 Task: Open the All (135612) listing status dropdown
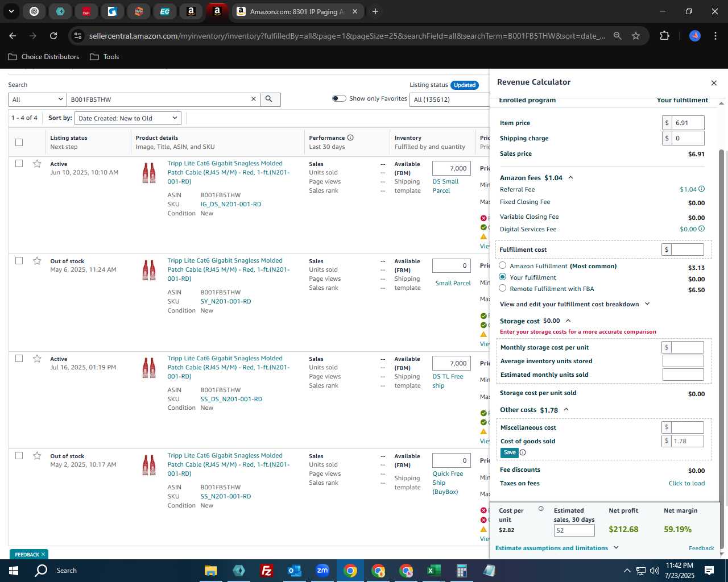tap(449, 99)
